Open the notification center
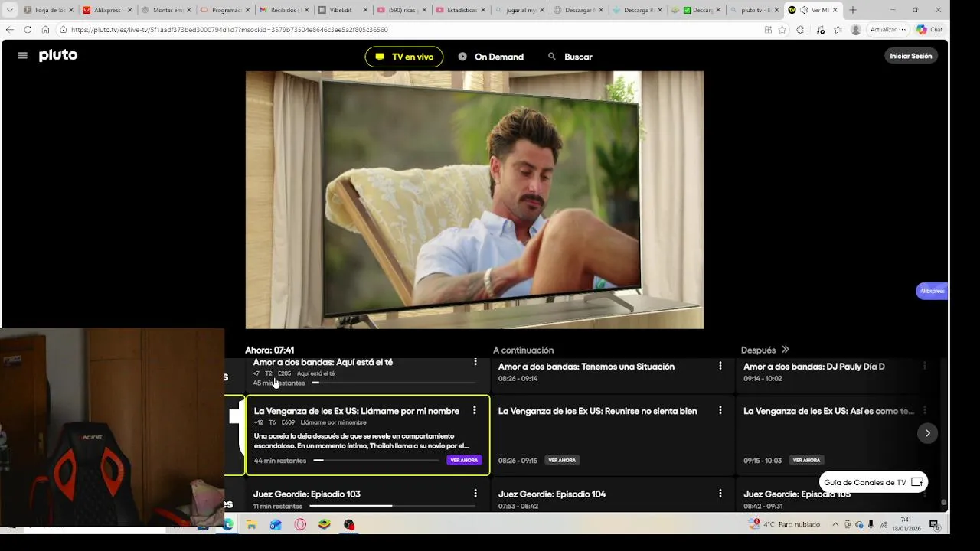 point(934,524)
